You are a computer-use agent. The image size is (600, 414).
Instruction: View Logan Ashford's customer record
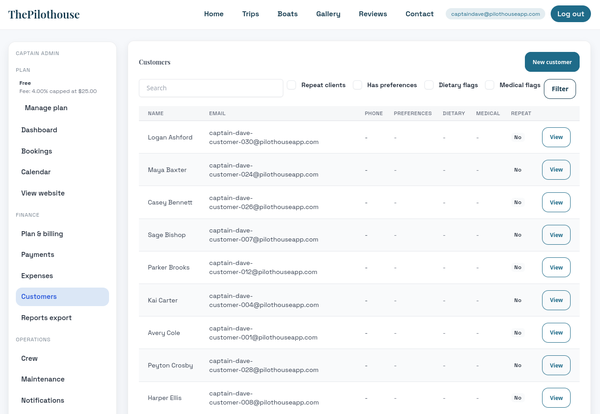click(x=556, y=137)
